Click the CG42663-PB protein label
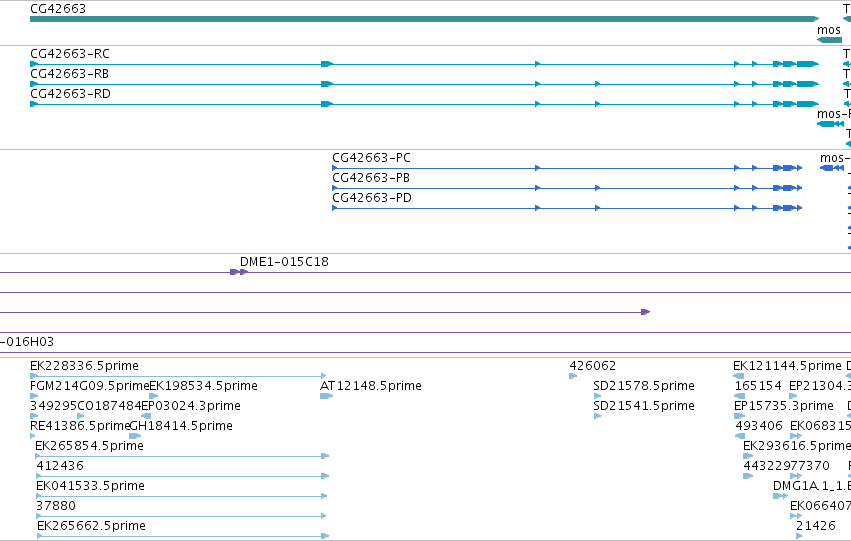 tap(371, 178)
